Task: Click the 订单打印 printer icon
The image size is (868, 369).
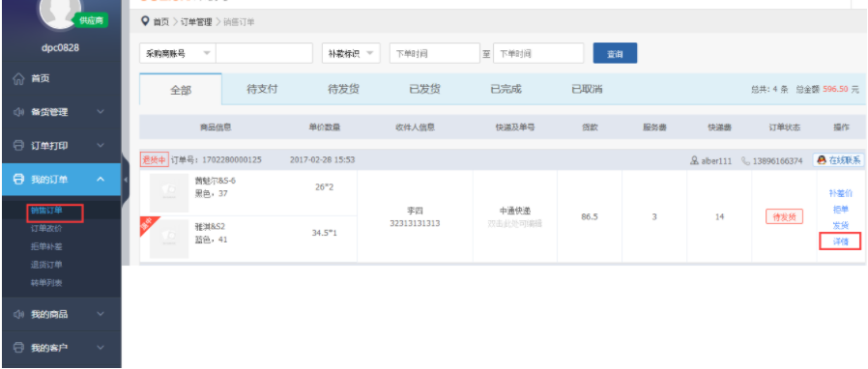Action: [18, 146]
